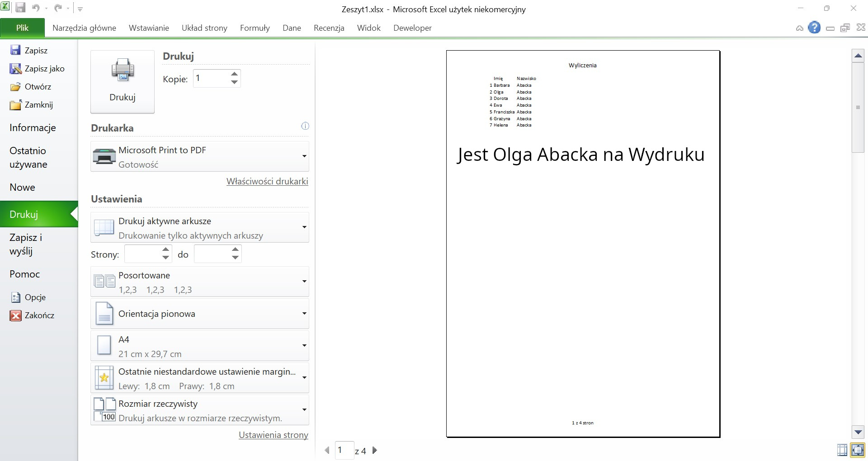
Task: Decrease Kopie count with down arrow
Action: 234,82
